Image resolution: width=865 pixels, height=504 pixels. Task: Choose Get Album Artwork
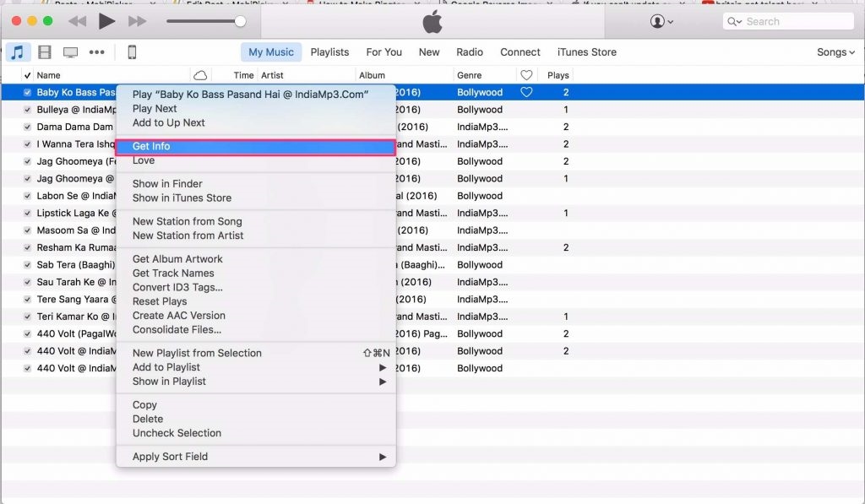177,258
